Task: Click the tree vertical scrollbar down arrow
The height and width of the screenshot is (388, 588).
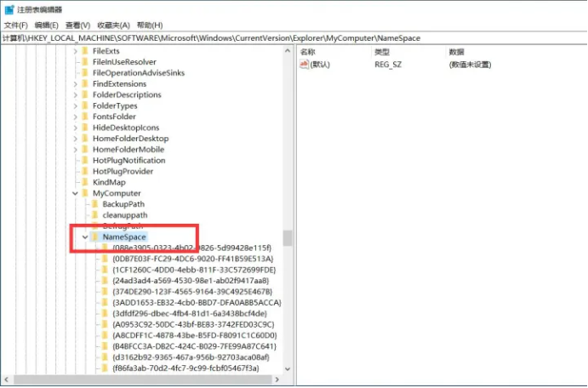Action: click(x=288, y=369)
